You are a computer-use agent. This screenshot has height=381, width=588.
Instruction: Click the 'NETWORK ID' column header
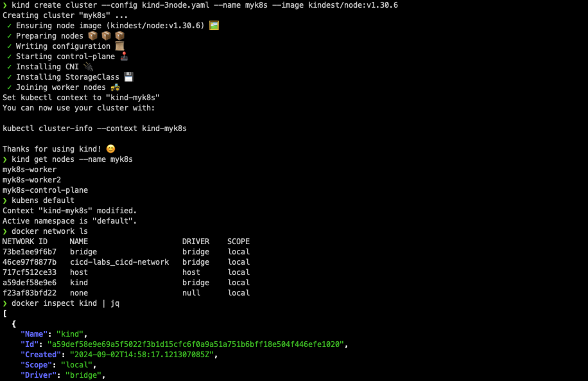(x=25, y=242)
